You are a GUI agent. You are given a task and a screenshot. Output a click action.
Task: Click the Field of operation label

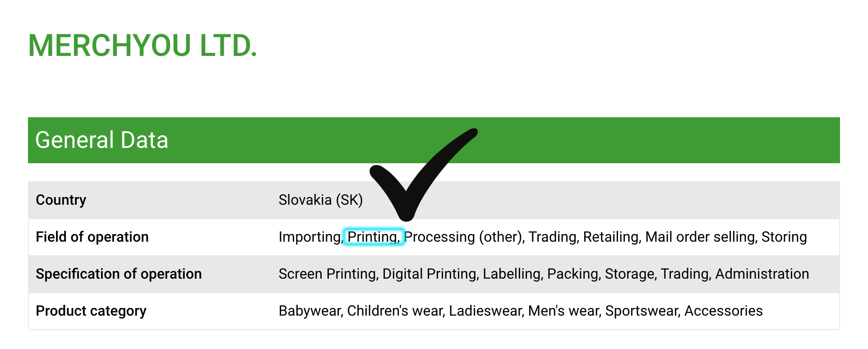(92, 237)
